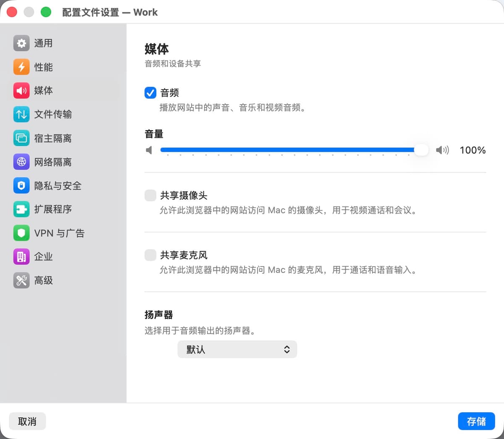
Task: Open the 扬声器 默认 dropdown
Action: (237, 350)
